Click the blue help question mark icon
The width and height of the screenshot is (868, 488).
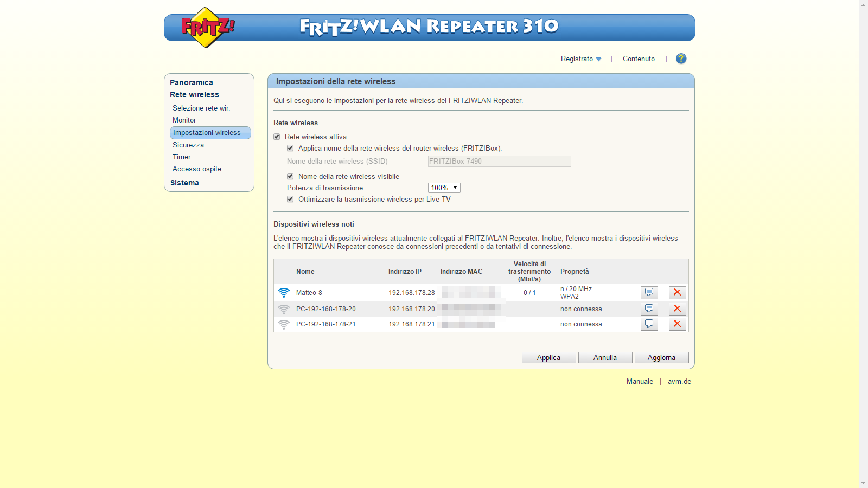(681, 59)
